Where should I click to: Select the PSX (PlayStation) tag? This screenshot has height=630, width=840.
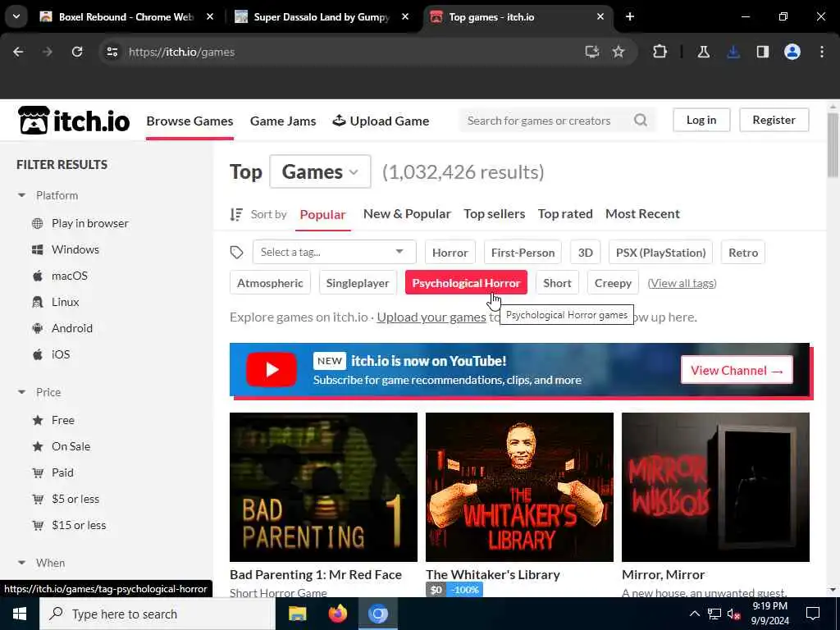(660, 253)
